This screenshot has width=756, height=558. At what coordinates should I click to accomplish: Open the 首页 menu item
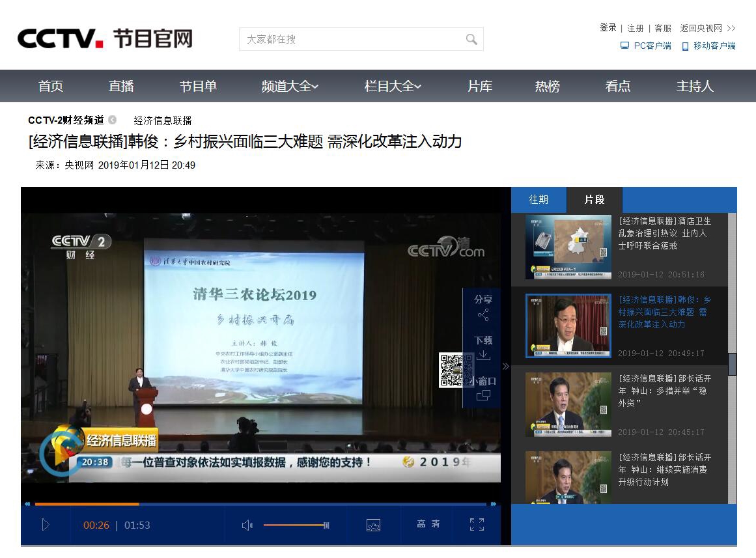[51, 87]
